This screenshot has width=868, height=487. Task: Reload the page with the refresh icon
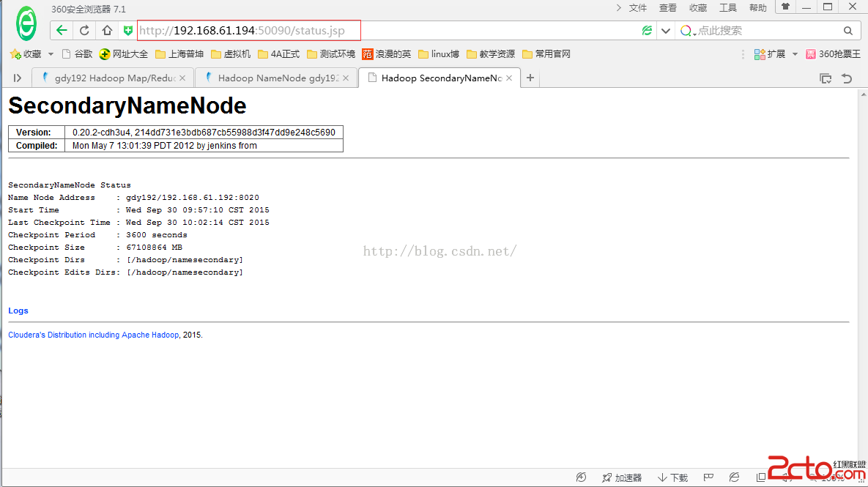(x=84, y=31)
